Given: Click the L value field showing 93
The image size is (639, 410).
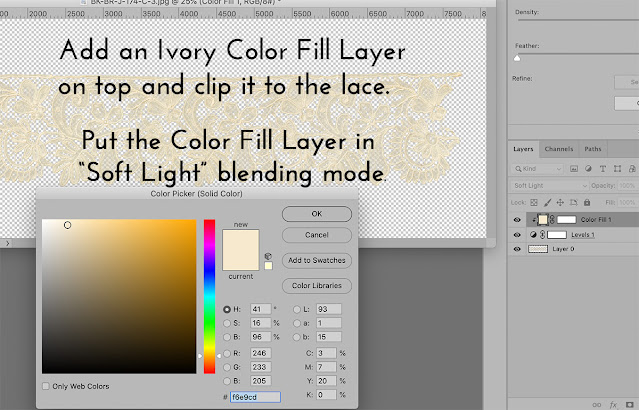Looking at the screenshot, I should tap(328, 309).
